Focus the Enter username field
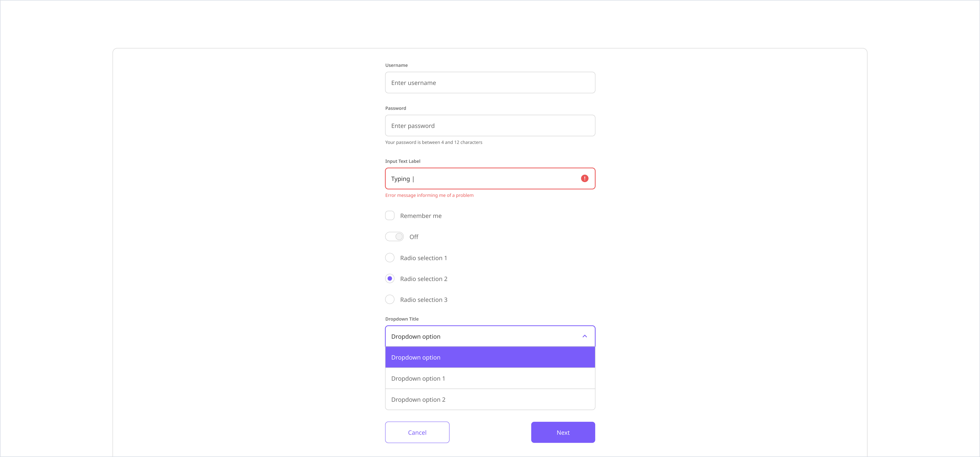980x457 pixels. point(490,83)
